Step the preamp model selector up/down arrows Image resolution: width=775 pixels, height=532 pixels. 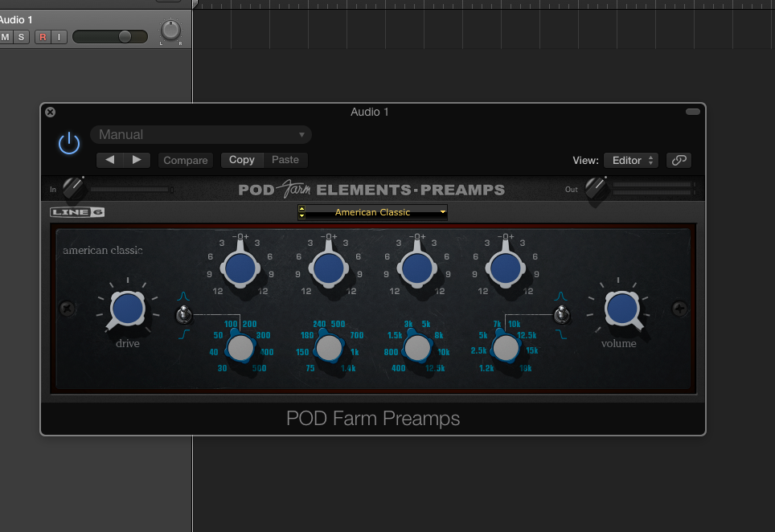(301, 212)
